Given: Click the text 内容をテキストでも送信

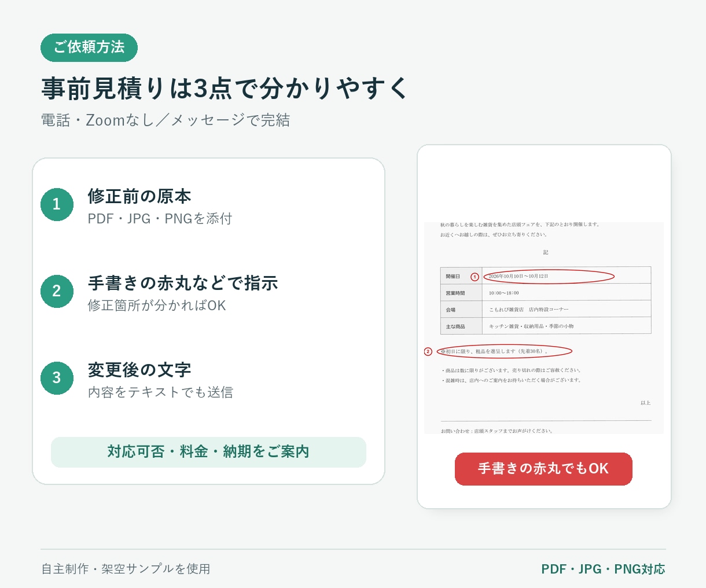Looking at the screenshot, I should [x=160, y=392].
